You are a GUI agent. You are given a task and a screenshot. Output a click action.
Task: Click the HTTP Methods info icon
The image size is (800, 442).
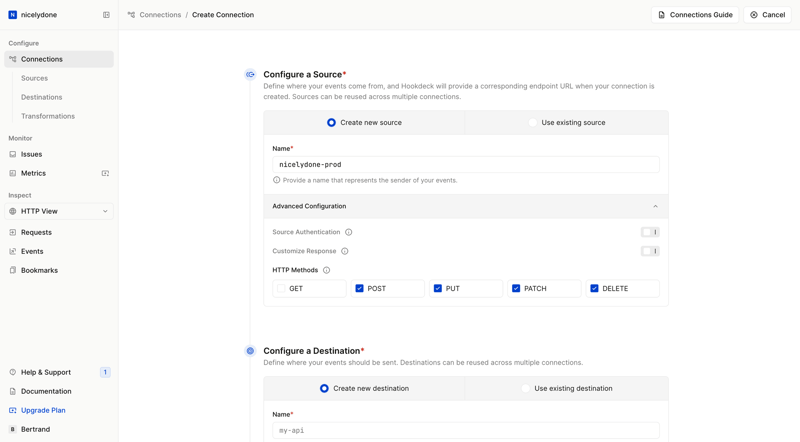(327, 270)
